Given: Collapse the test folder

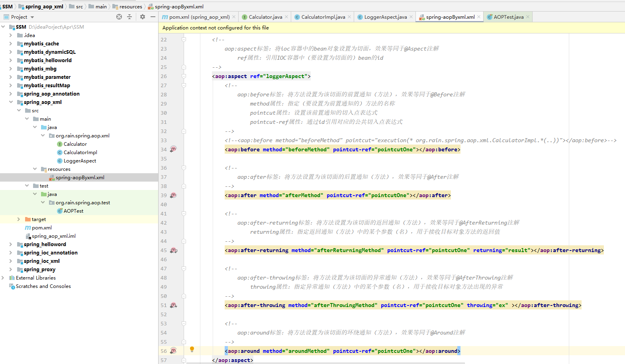Looking at the screenshot, I should click(27, 186).
